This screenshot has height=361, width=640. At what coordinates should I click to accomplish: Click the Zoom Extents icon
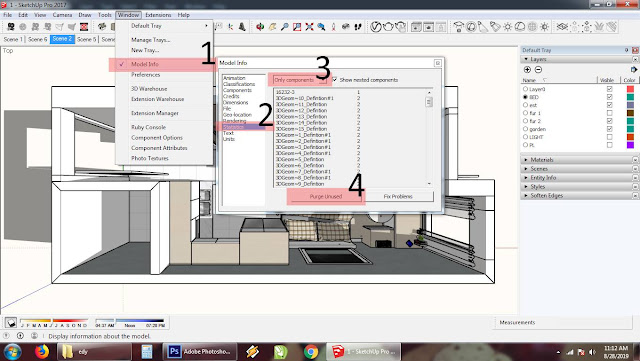tap(309, 27)
